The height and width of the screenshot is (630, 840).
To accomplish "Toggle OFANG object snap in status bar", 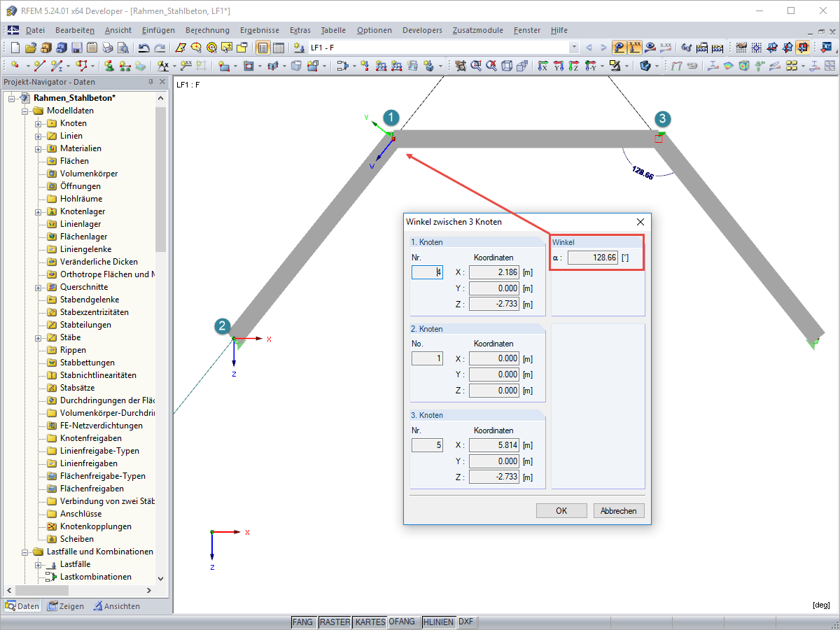I will pos(402,622).
